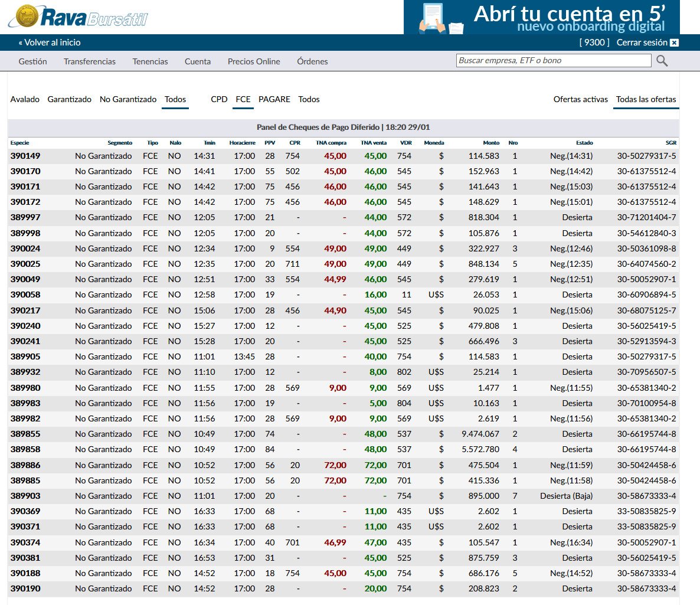The image size is (700, 605).
Task: Open especie 389932
Action: click(x=25, y=372)
